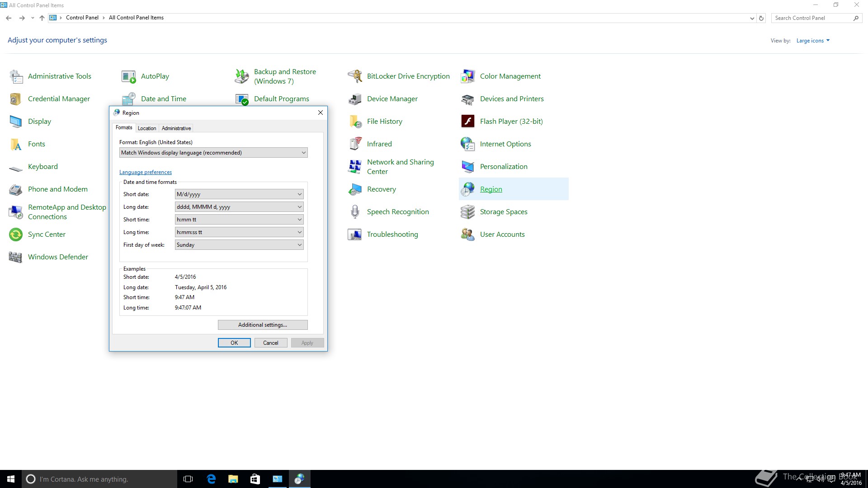Open RemoteApp and Desktop Connections icon

point(16,212)
